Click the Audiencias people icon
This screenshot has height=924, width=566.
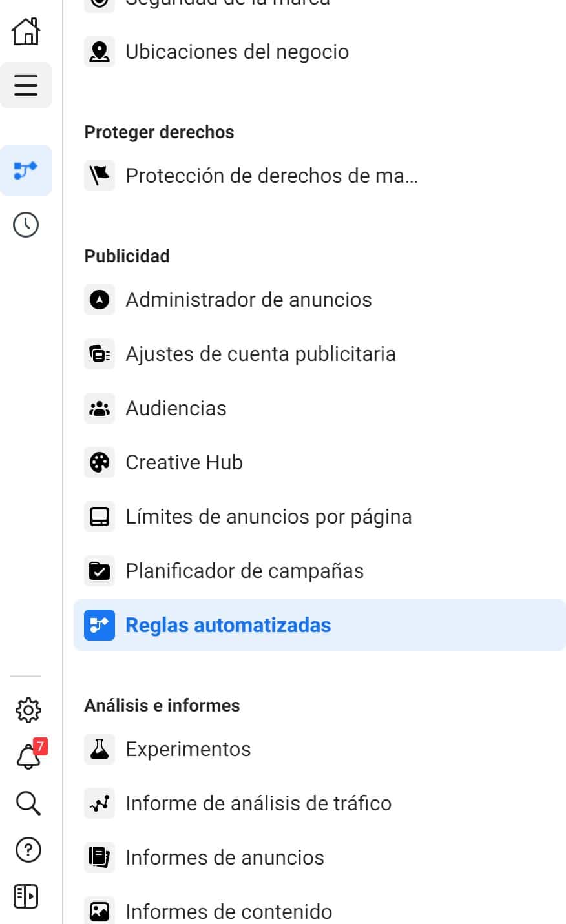(100, 408)
